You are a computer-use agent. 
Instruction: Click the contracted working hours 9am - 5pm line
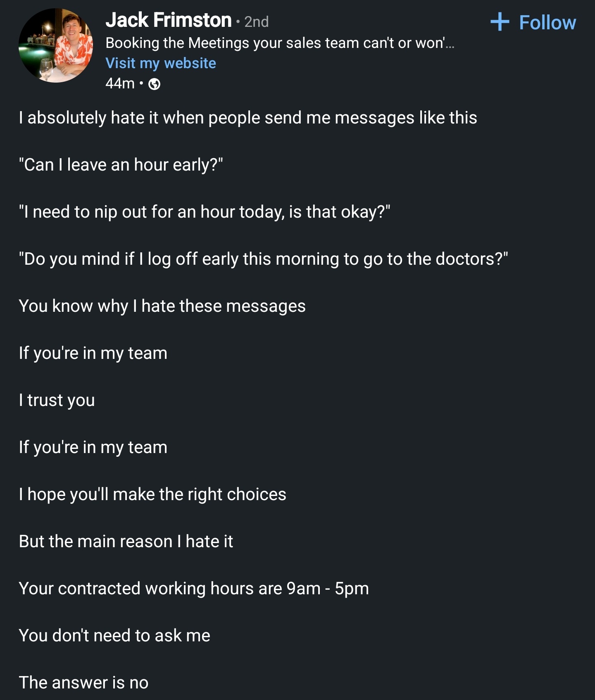[x=194, y=588]
